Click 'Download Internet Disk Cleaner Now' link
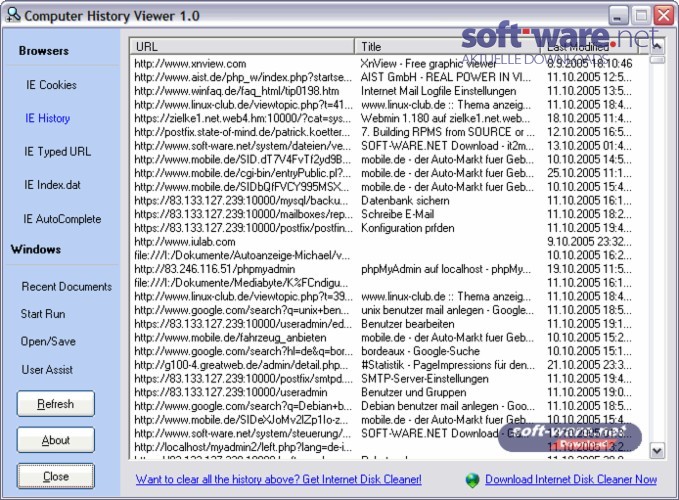This screenshot has width=679, height=500. pyautogui.click(x=571, y=480)
